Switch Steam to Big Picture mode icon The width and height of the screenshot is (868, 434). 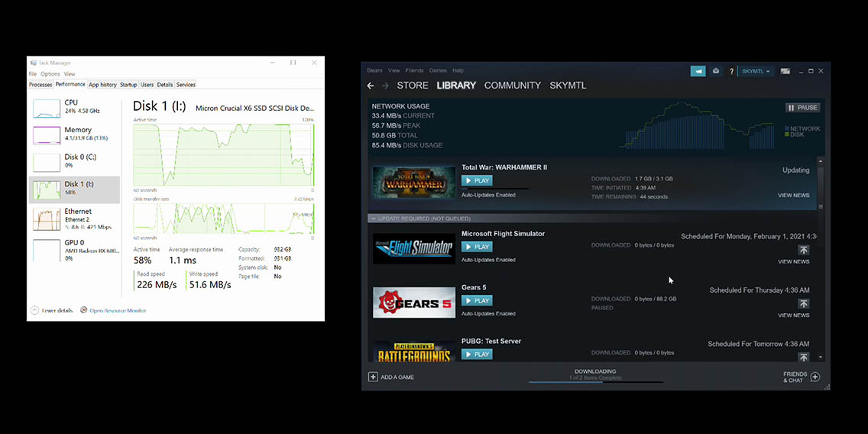(785, 71)
